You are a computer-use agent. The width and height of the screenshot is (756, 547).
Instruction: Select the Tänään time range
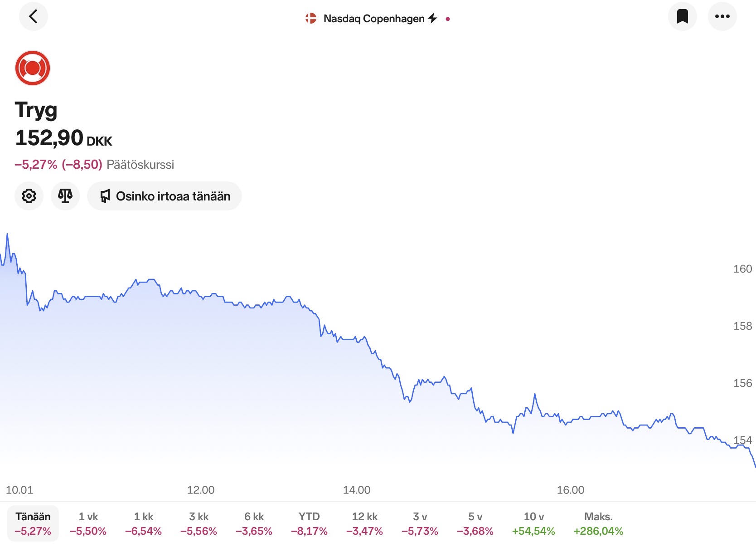(x=33, y=523)
